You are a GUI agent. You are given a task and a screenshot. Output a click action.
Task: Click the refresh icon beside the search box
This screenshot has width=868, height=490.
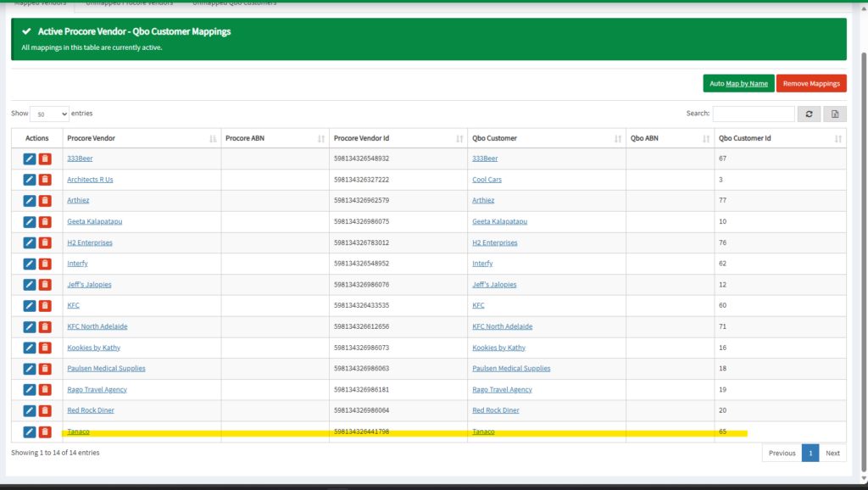(x=810, y=114)
